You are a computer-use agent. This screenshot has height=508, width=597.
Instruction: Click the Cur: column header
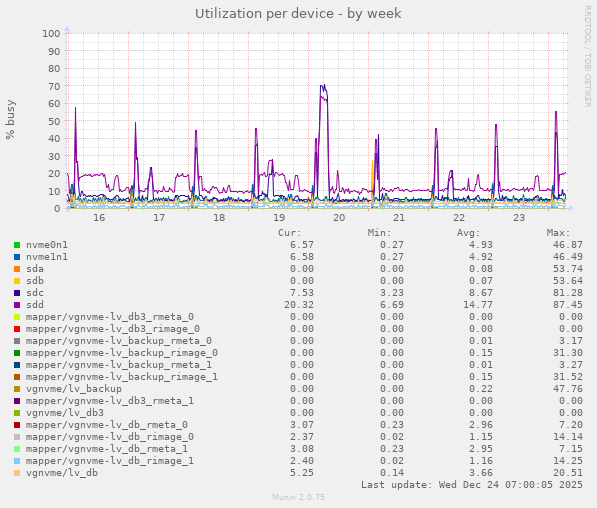[290, 233]
